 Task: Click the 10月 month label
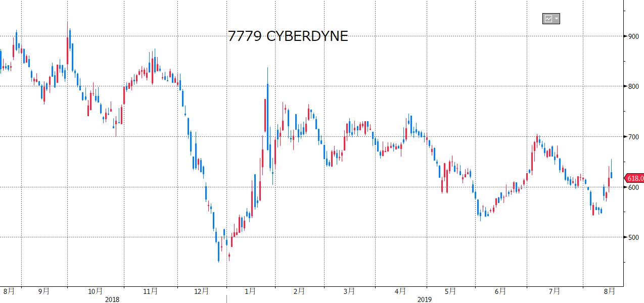click(x=96, y=291)
